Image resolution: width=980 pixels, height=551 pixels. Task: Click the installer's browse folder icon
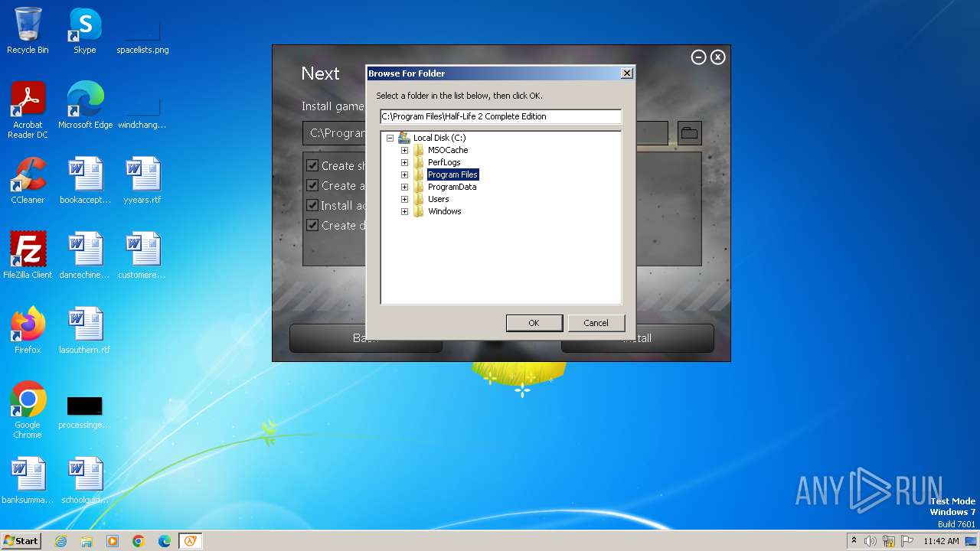689,133
